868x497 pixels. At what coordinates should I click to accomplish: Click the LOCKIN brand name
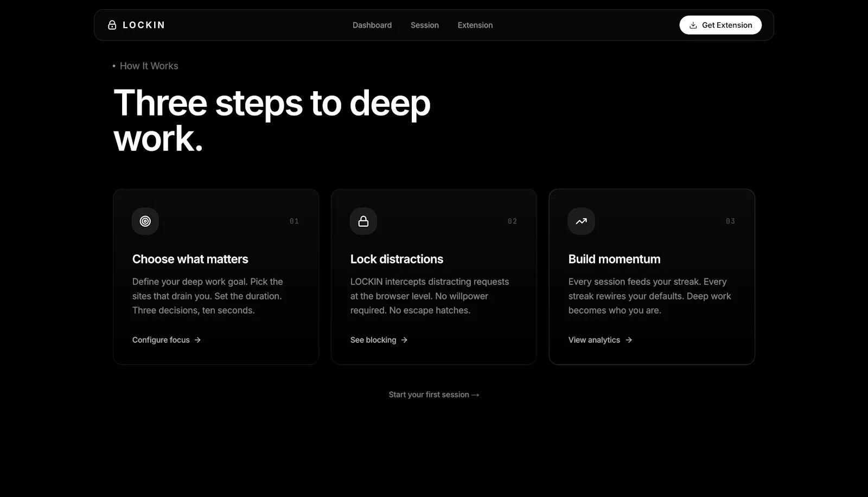click(144, 25)
